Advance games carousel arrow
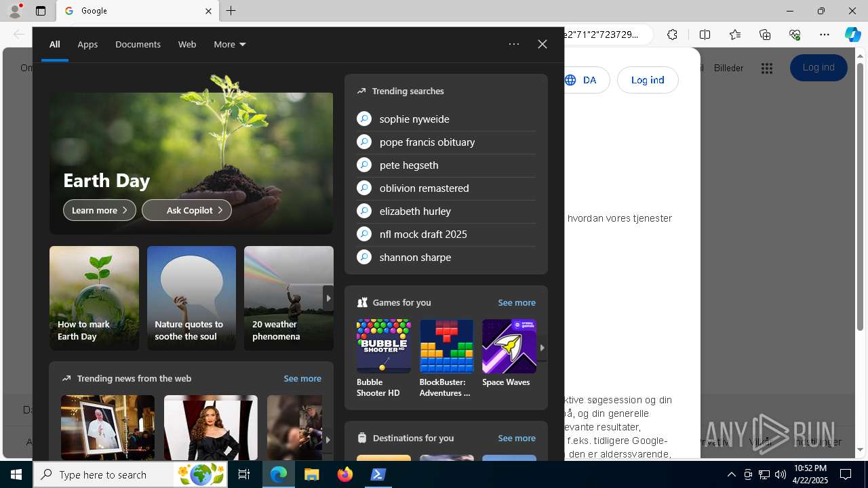 pyautogui.click(x=542, y=348)
